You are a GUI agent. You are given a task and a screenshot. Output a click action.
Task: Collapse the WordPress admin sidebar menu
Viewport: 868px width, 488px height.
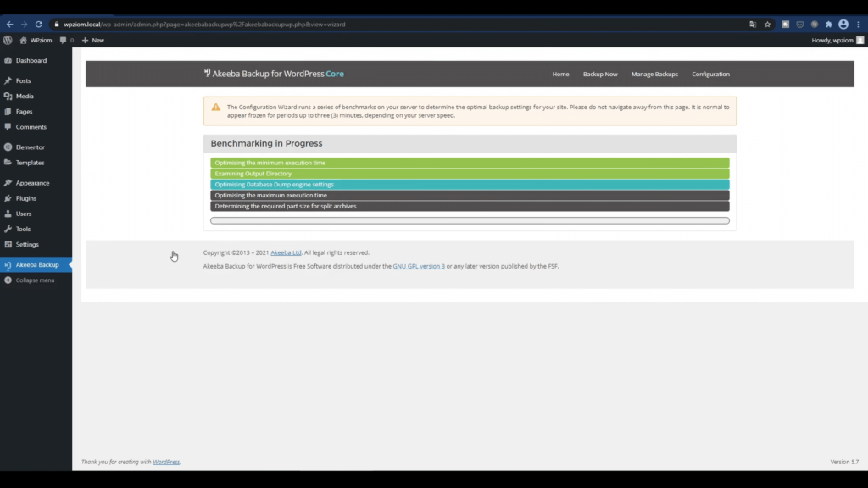point(34,280)
